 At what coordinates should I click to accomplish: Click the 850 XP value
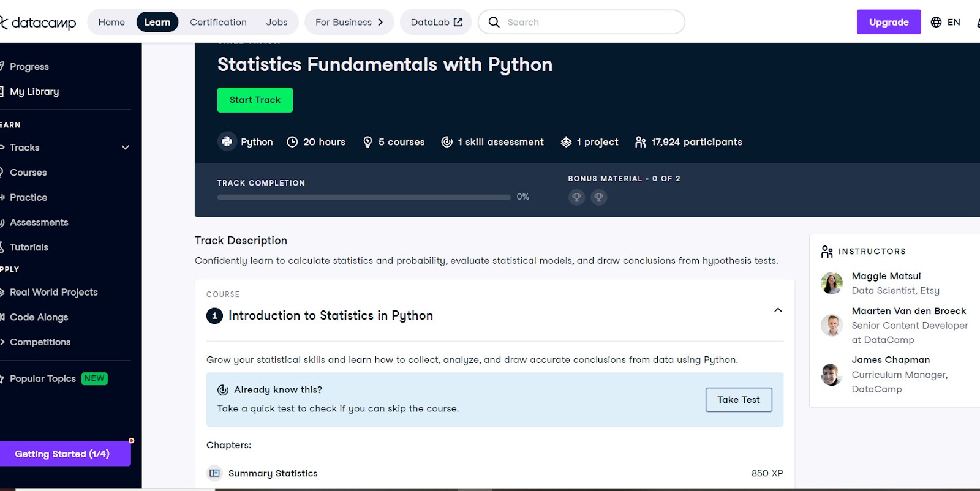click(767, 473)
